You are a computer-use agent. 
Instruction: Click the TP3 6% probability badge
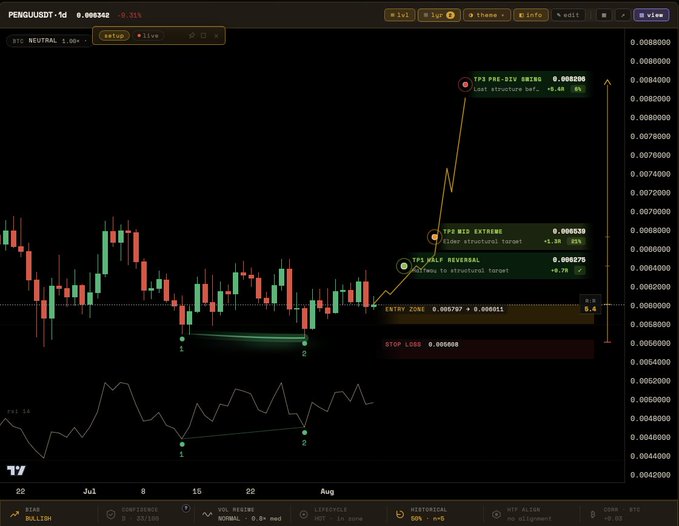pyautogui.click(x=578, y=89)
